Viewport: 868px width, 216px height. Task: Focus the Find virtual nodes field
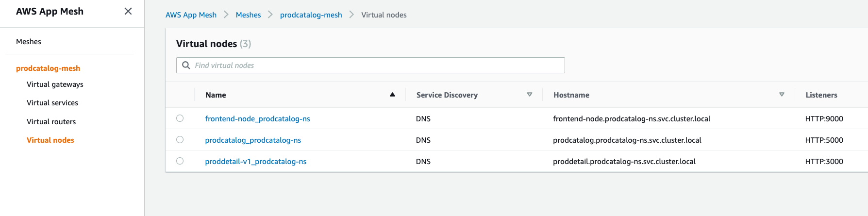point(370,65)
